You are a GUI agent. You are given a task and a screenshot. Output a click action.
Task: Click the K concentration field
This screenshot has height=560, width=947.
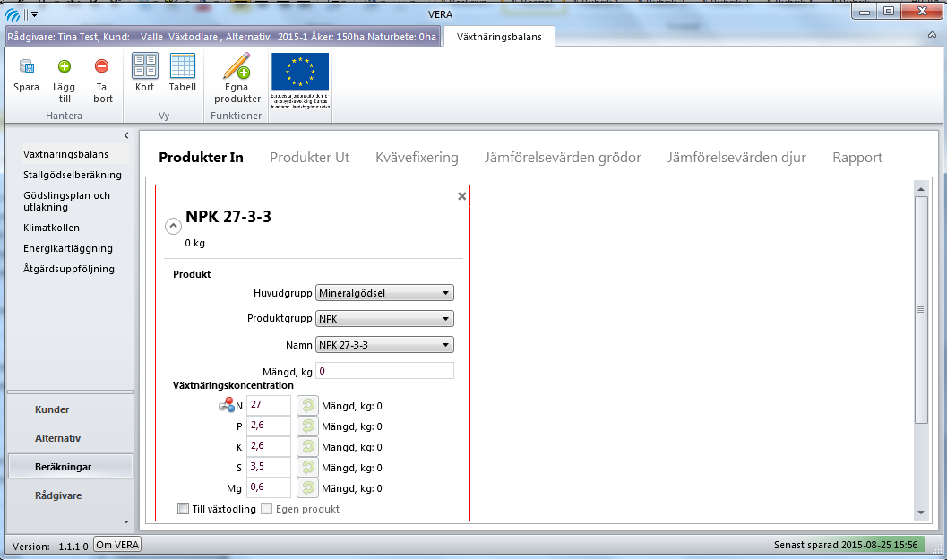(x=269, y=446)
